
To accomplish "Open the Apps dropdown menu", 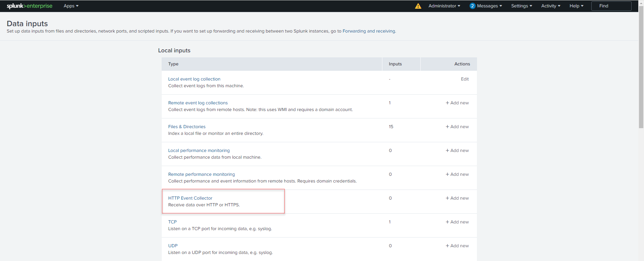I will 71,6.
